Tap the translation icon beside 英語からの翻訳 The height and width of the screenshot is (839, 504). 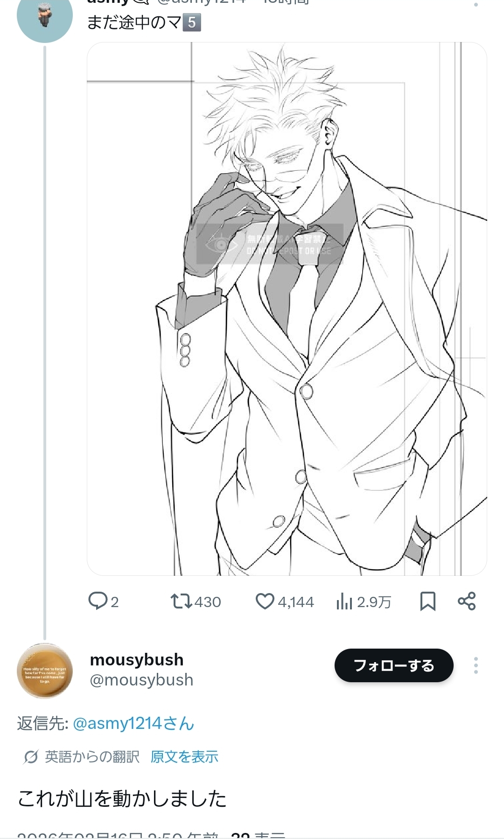(31, 757)
